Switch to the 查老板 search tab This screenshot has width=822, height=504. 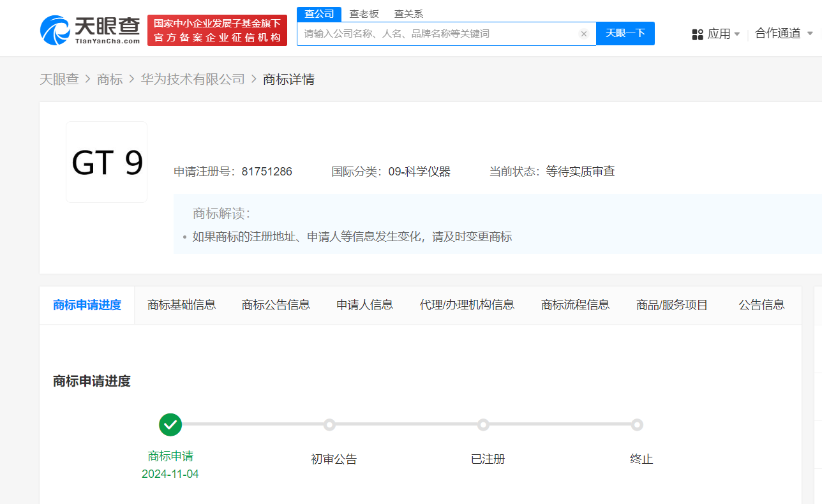(364, 14)
